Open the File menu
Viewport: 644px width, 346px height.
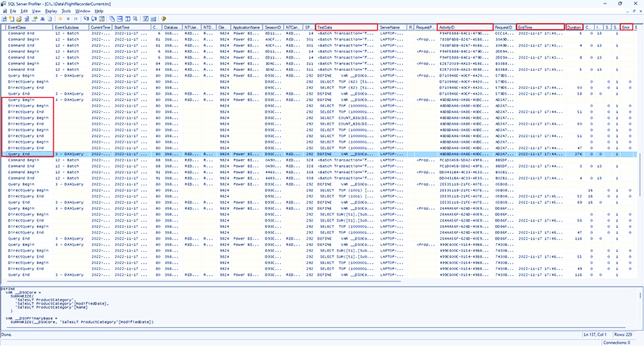13,11
